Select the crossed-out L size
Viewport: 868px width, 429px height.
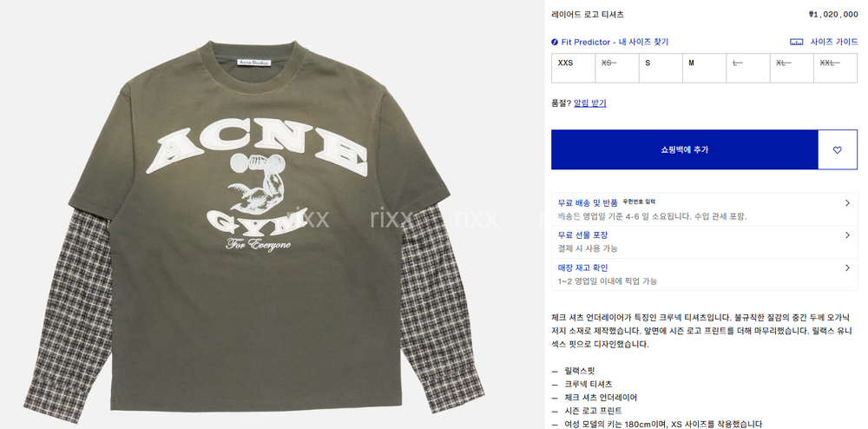(x=748, y=68)
